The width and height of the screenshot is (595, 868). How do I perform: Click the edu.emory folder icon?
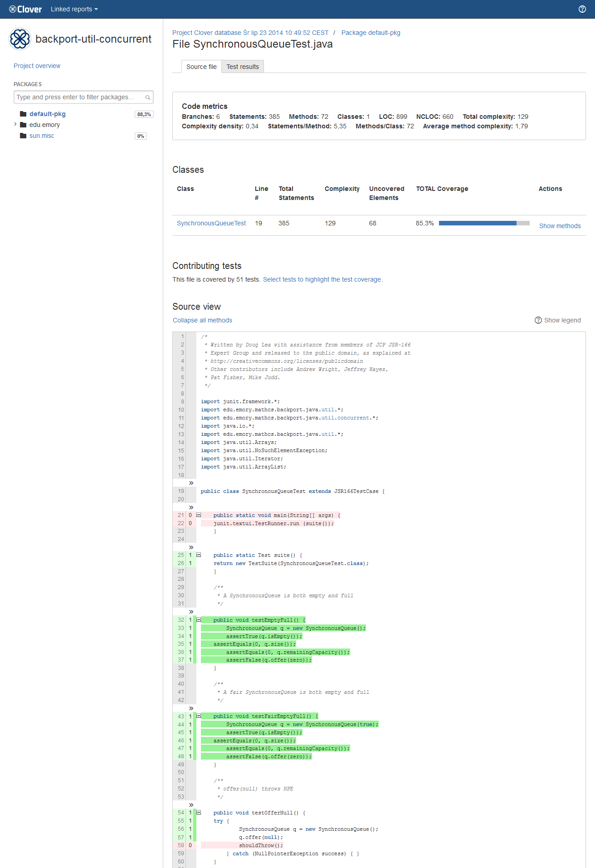pos(23,125)
